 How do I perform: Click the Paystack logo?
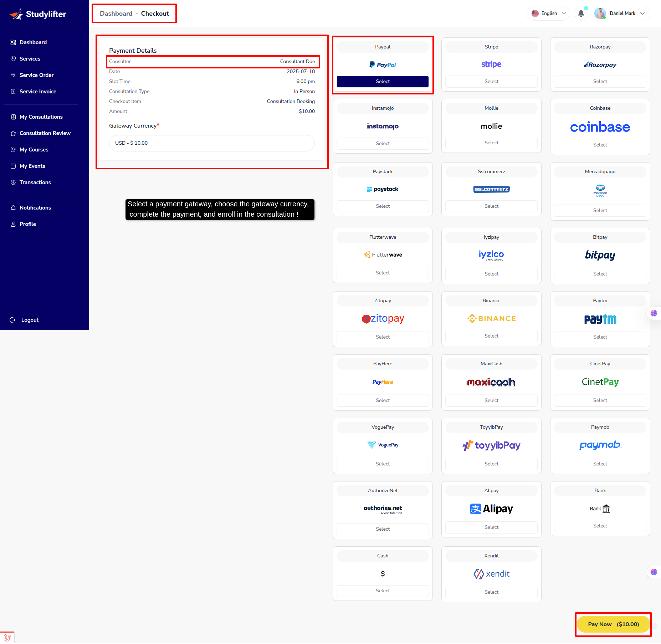click(383, 189)
